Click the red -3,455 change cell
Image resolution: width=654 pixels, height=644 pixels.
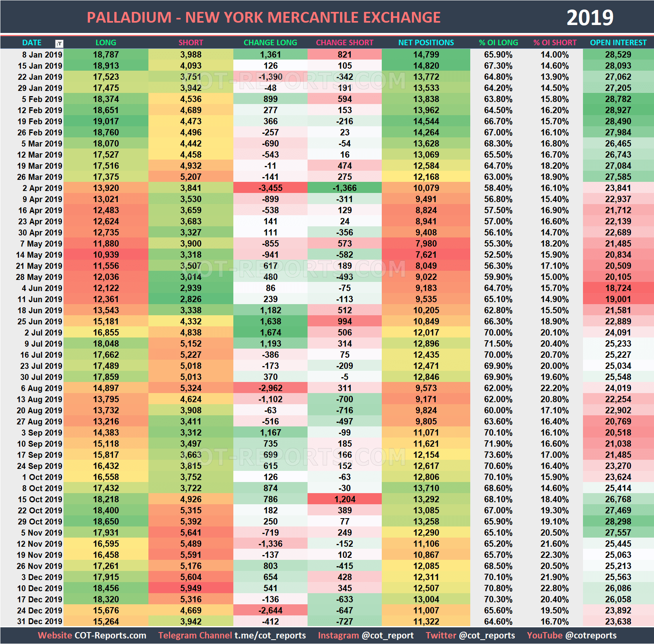270,188
